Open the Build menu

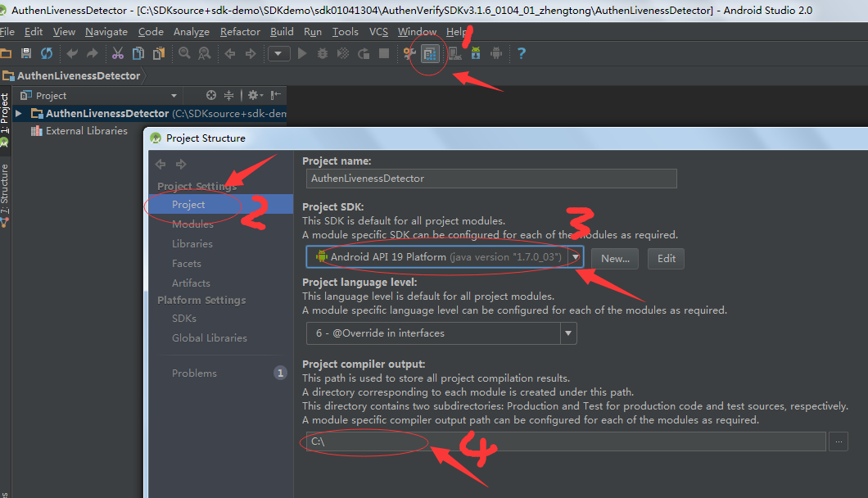pyautogui.click(x=282, y=32)
